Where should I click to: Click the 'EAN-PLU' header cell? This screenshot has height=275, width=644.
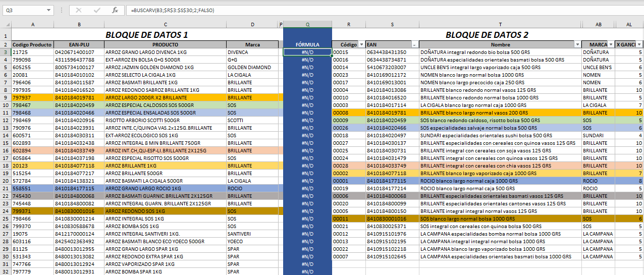tap(79, 44)
